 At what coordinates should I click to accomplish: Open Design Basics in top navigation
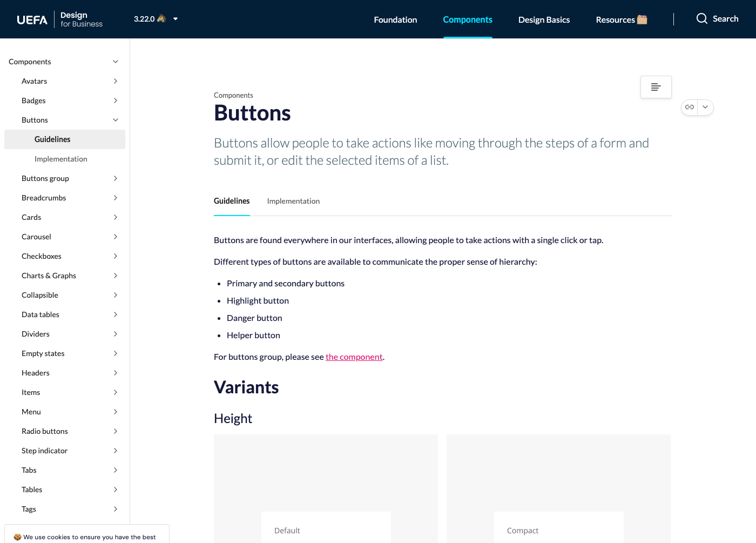tap(544, 19)
